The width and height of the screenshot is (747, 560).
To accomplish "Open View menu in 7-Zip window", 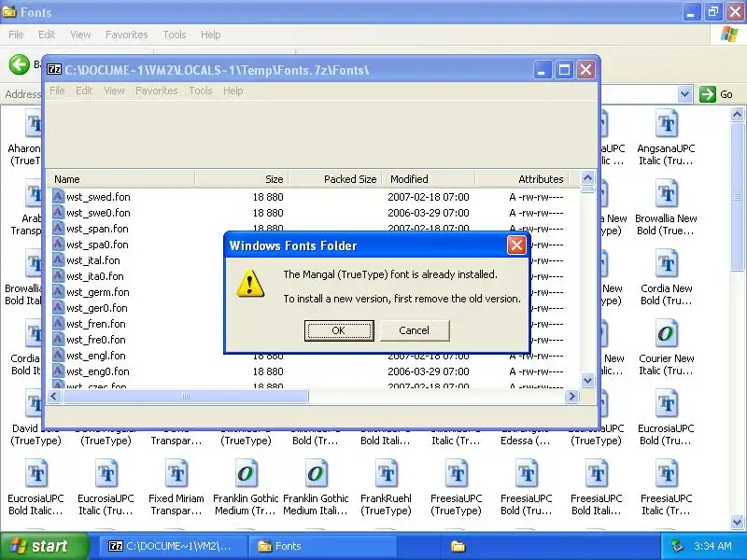I will (114, 91).
